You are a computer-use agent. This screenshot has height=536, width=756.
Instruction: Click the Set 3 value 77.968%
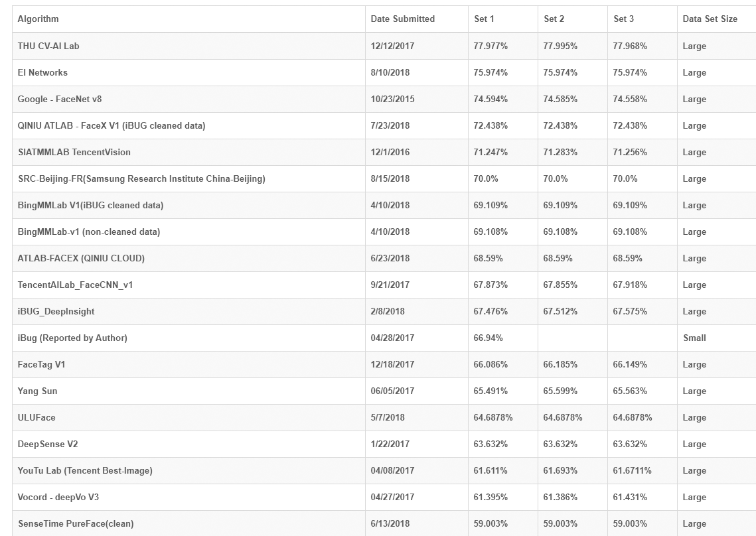click(630, 46)
